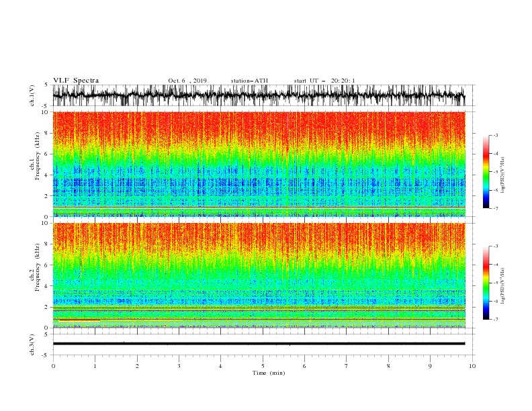The image size is (532, 411).
Task: Click the log(PSD) label beside the ch.1 colorbar
Action: 502,175
